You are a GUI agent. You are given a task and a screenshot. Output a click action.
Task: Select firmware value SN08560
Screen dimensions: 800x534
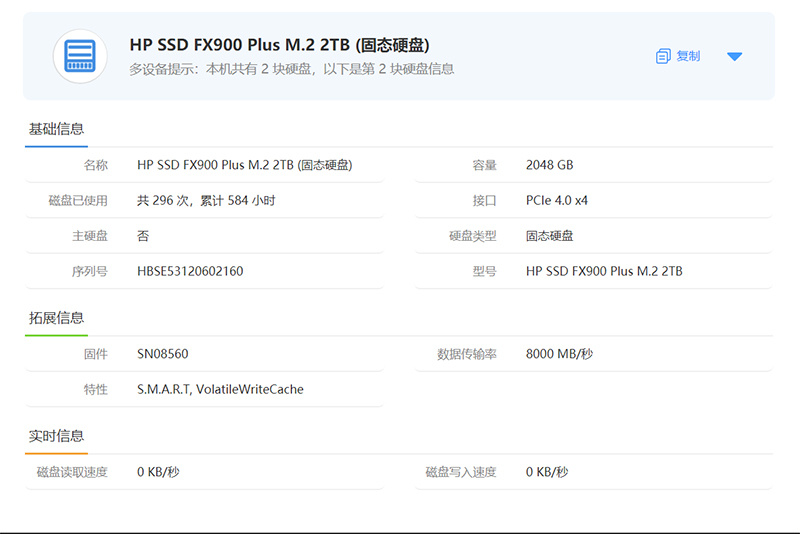(162, 354)
